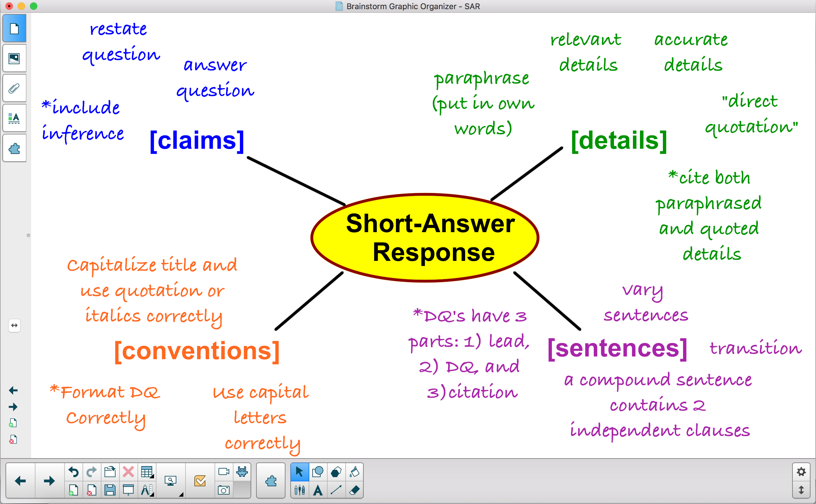This screenshot has height=504, width=816.
Task: Switch to the Attachments paperclip tab
Action: 14,88
